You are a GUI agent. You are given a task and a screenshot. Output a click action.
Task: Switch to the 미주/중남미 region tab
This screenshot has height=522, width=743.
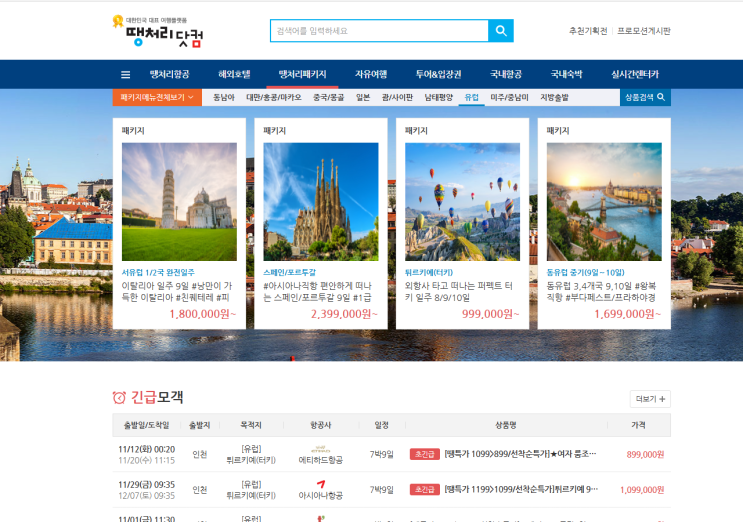[509, 97]
